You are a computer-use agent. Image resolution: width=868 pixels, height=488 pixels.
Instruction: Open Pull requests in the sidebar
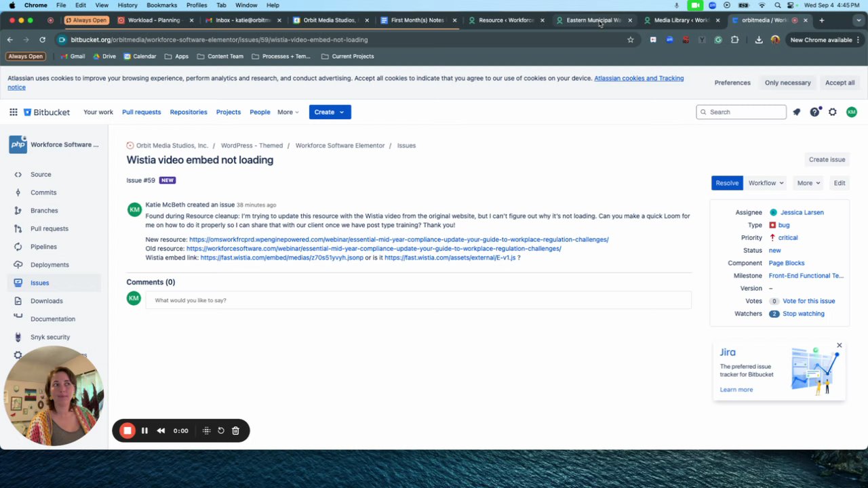(50, 228)
